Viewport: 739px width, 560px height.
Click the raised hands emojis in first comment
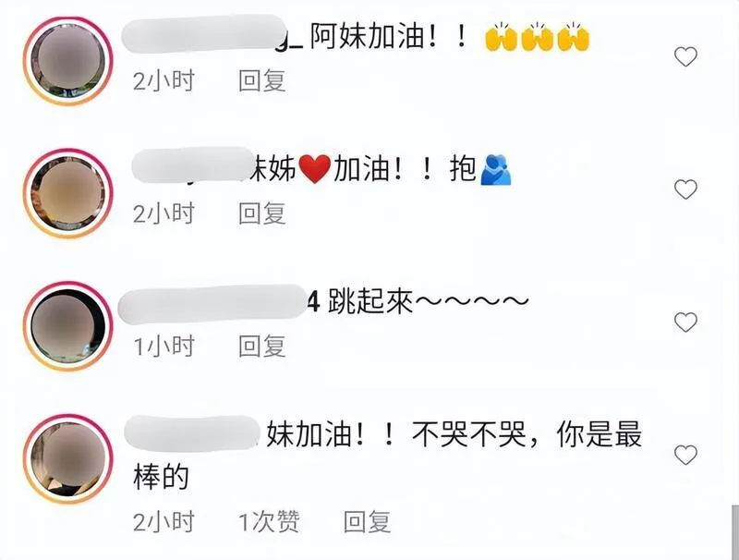coord(538,36)
